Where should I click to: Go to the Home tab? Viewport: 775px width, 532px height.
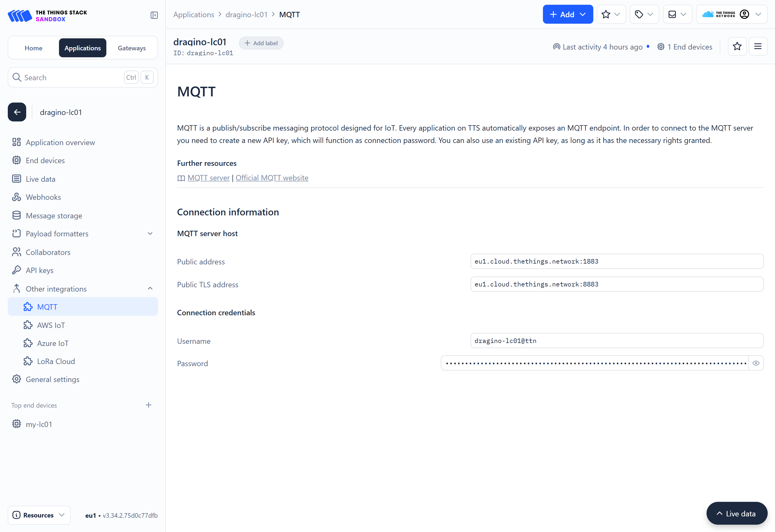34,48
